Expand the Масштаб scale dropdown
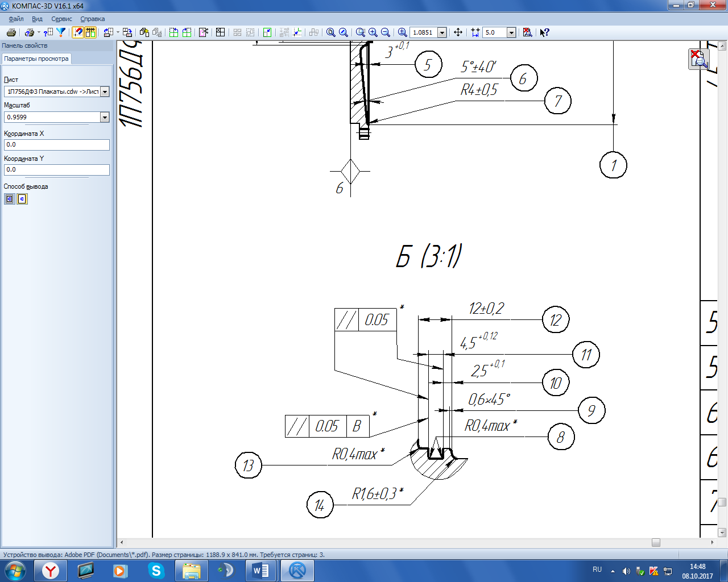This screenshot has height=582, width=728. [105, 117]
